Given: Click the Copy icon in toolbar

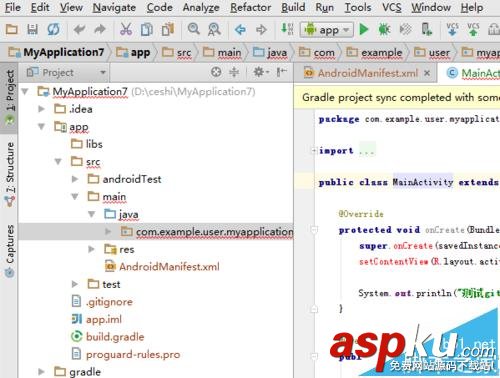Looking at the screenshot, I should point(147,30).
